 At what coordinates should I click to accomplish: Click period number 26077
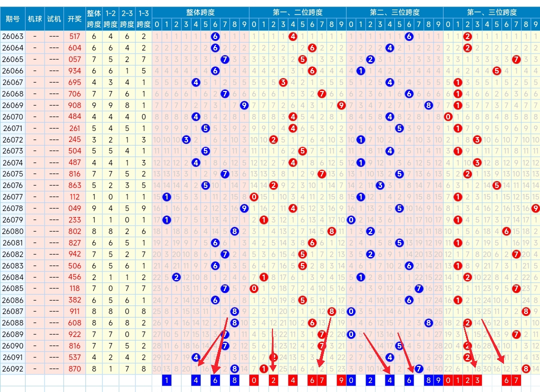click(x=12, y=196)
